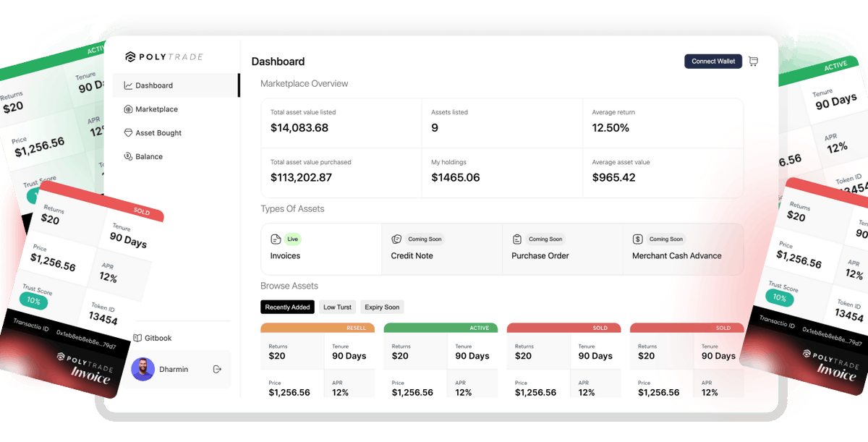868x442 pixels.
Task: Click the Credit Note icon
Action: click(x=396, y=239)
